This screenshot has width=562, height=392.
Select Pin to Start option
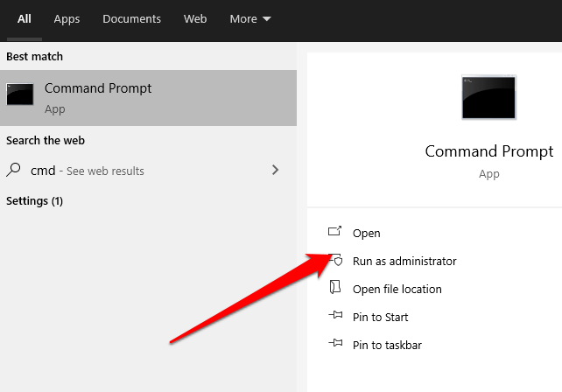click(380, 317)
